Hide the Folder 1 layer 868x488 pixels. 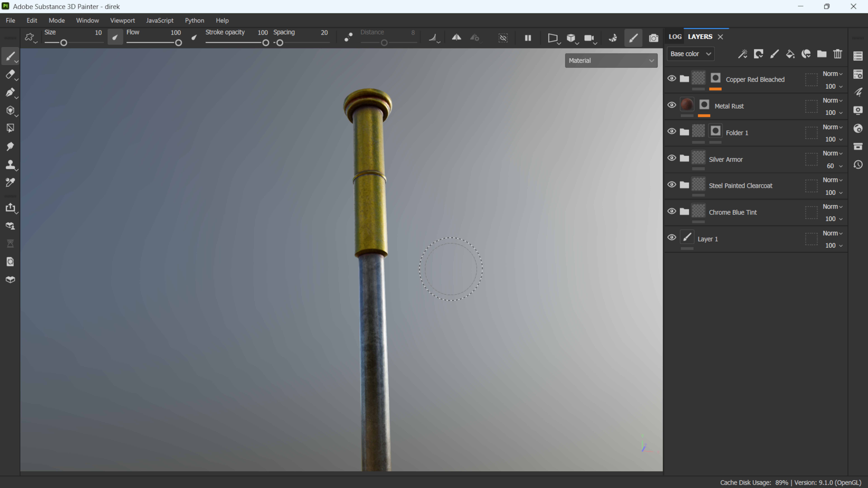point(672,131)
